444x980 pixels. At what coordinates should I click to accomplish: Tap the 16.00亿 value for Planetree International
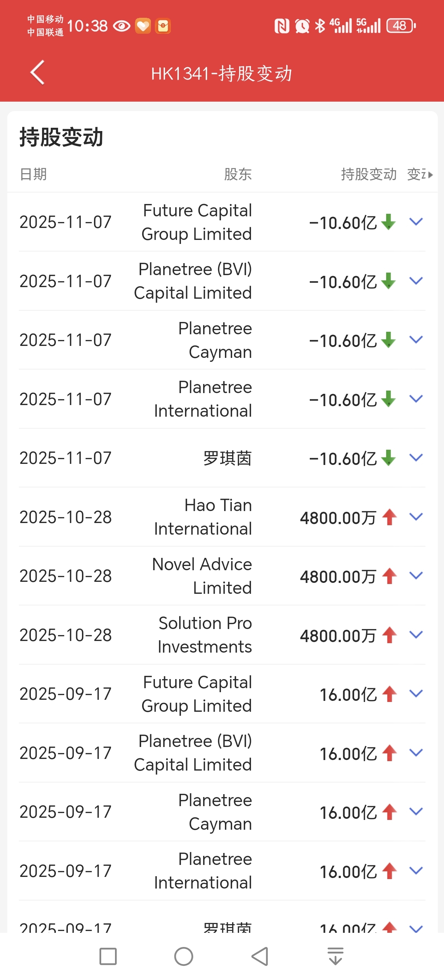point(348,871)
